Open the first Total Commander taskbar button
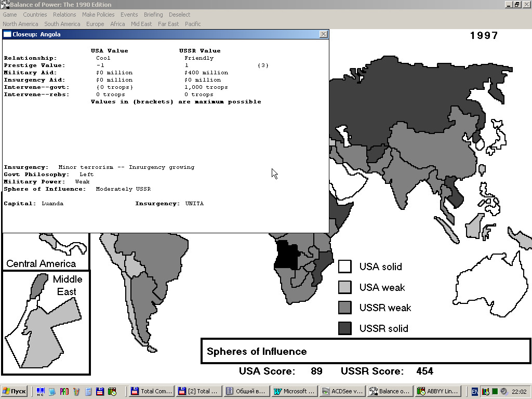 coord(151,391)
